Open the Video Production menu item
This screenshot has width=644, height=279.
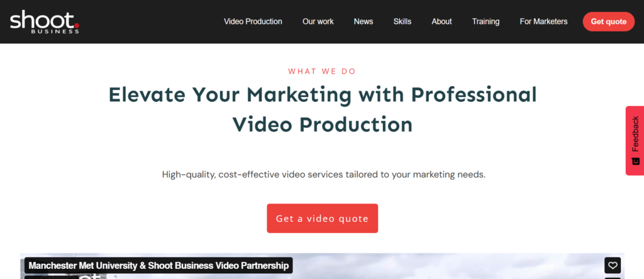click(x=253, y=21)
